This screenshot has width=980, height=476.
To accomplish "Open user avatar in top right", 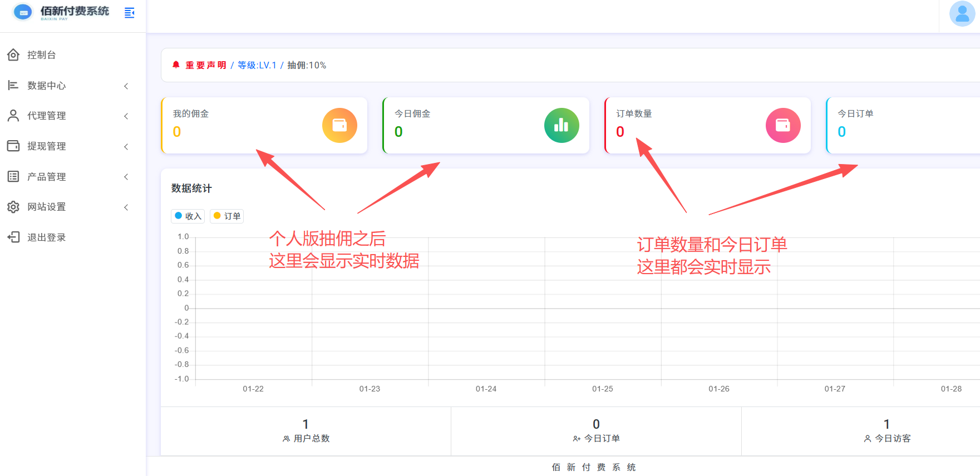I will [962, 13].
